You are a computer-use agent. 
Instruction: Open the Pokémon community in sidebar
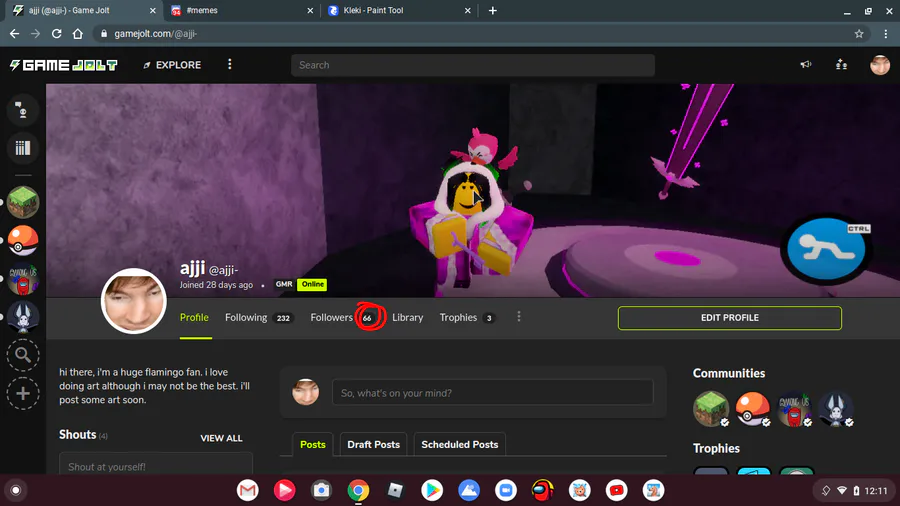click(x=23, y=240)
